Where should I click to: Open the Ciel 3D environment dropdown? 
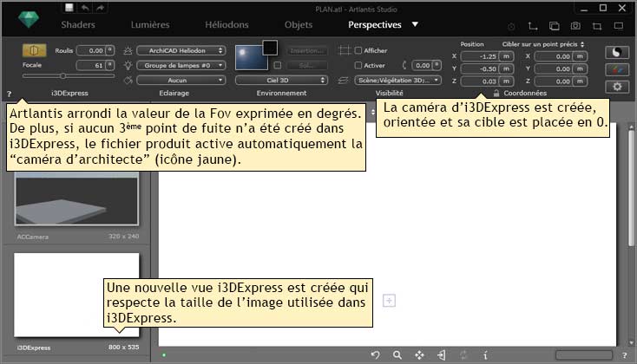coord(281,81)
